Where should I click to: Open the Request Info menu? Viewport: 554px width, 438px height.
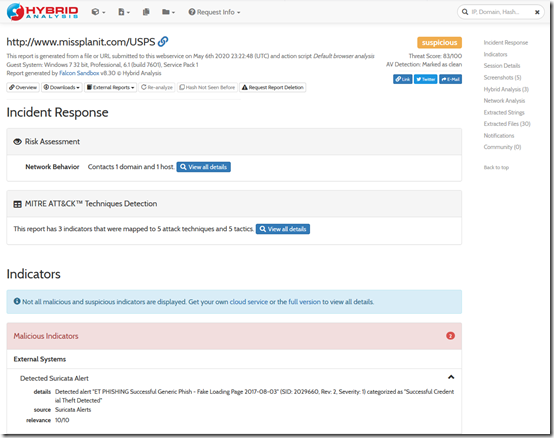[214, 12]
